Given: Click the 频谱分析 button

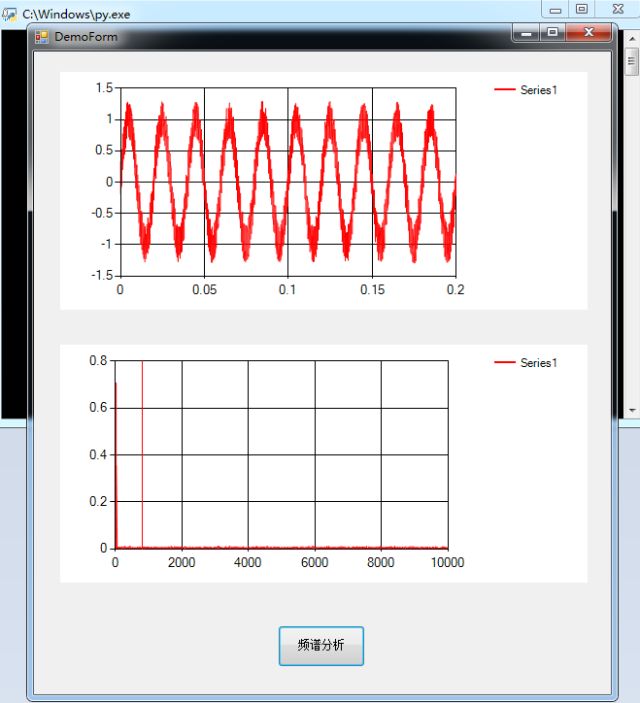Looking at the screenshot, I should click(321, 646).
